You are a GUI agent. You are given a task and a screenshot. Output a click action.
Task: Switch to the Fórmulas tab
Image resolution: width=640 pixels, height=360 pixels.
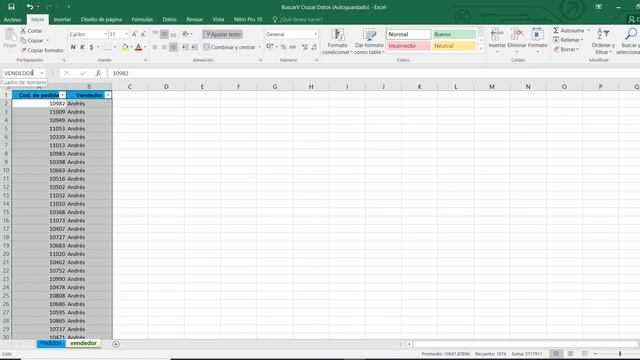pos(142,20)
